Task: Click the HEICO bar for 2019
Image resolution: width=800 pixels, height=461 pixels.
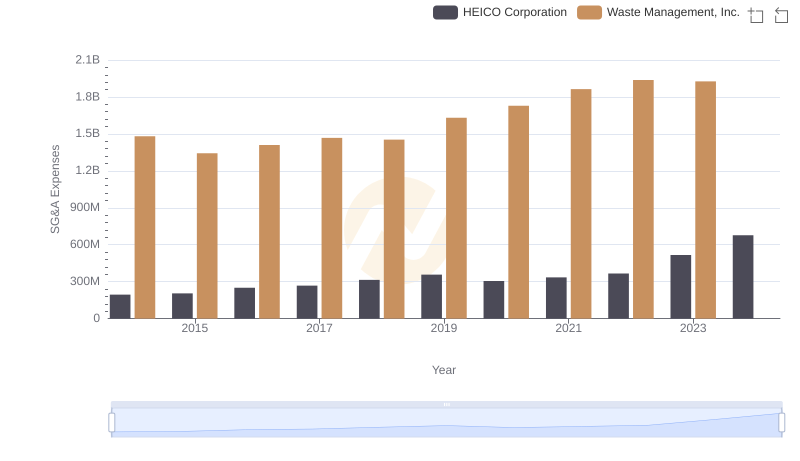Action: click(x=432, y=297)
